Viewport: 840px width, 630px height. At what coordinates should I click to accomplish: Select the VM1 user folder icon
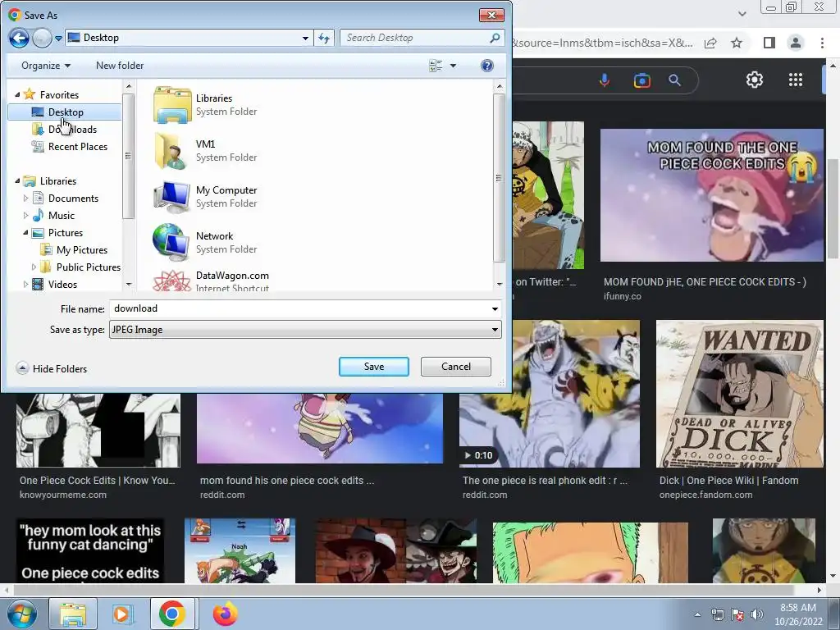pyautogui.click(x=172, y=151)
